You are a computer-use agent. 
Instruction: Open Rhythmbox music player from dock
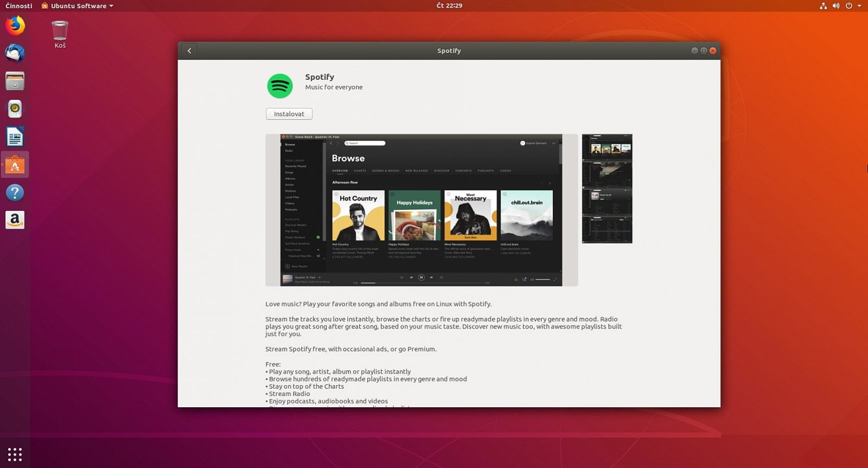(x=15, y=109)
